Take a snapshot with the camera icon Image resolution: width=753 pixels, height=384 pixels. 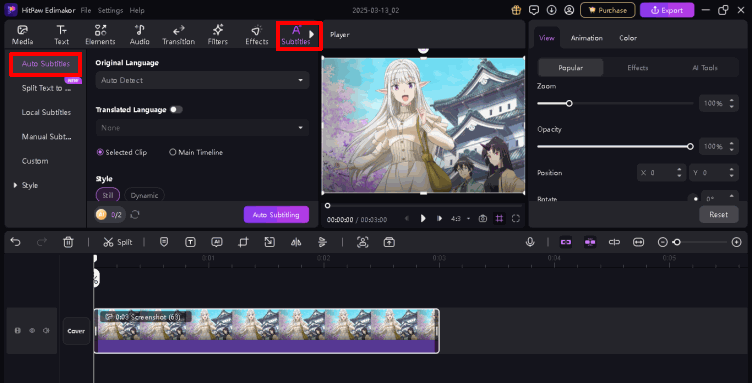(483, 218)
